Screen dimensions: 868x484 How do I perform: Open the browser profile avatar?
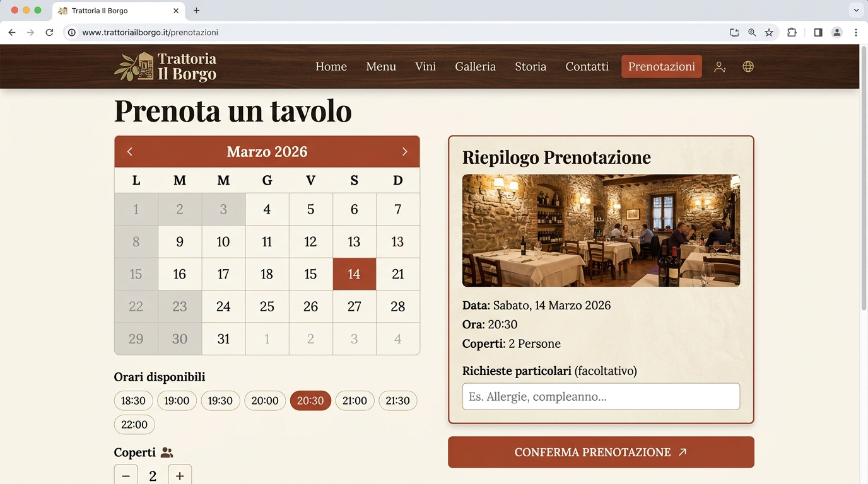coord(837,32)
